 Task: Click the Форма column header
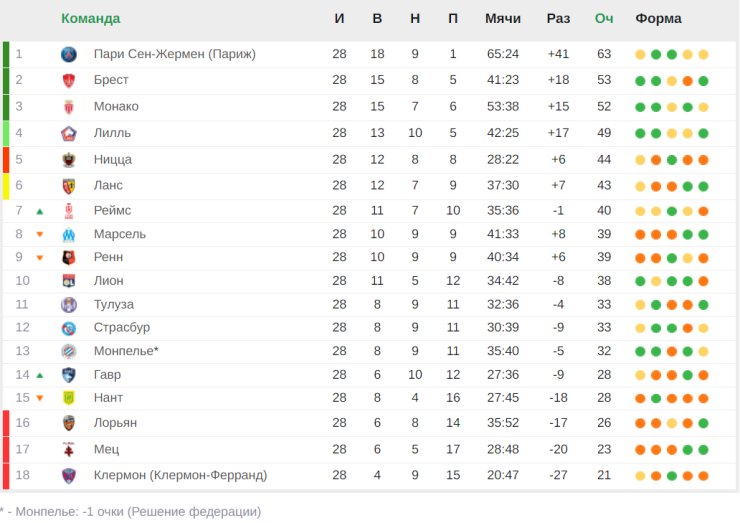click(x=658, y=18)
